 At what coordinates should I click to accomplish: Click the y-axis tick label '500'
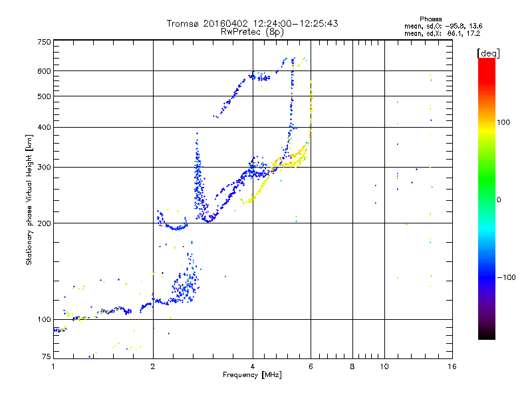pyautogui.click(x=44, y=96)
